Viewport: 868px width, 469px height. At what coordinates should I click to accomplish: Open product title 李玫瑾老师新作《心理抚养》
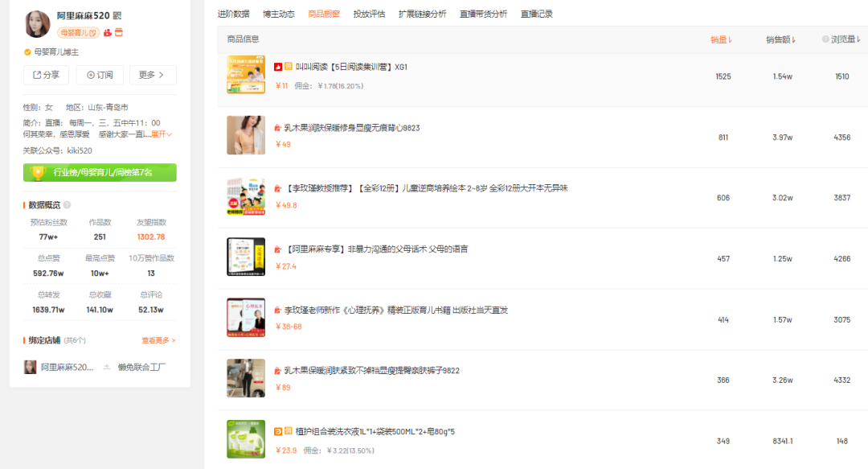[x=395, y=311]
